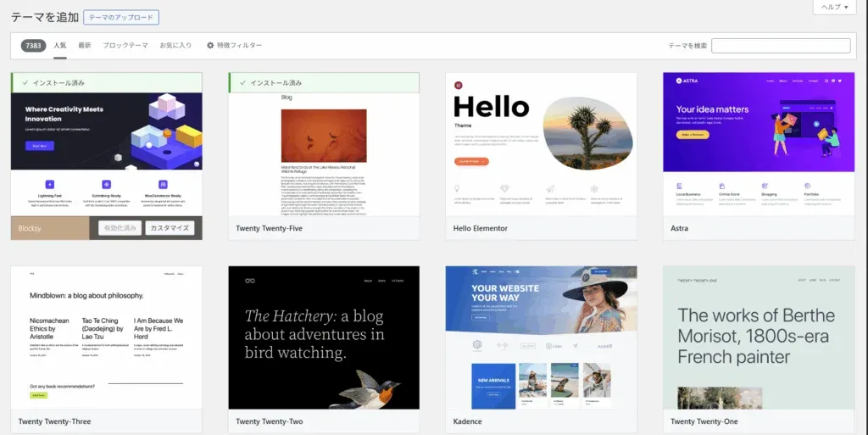Select the 人気 tab
The image size is (868, 435).
tap(60, 46)
